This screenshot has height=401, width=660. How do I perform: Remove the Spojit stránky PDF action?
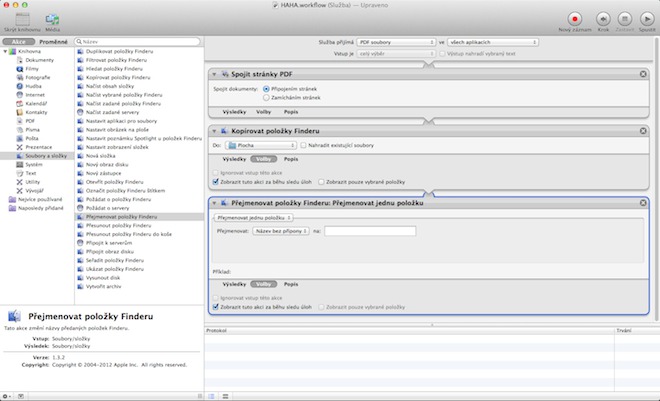642,75
